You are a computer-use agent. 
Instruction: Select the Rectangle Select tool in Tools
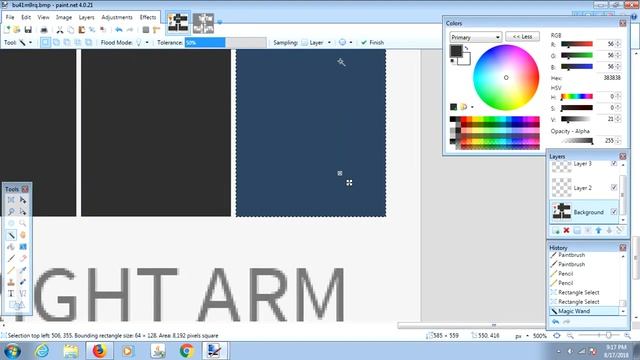tap(11, 200)
